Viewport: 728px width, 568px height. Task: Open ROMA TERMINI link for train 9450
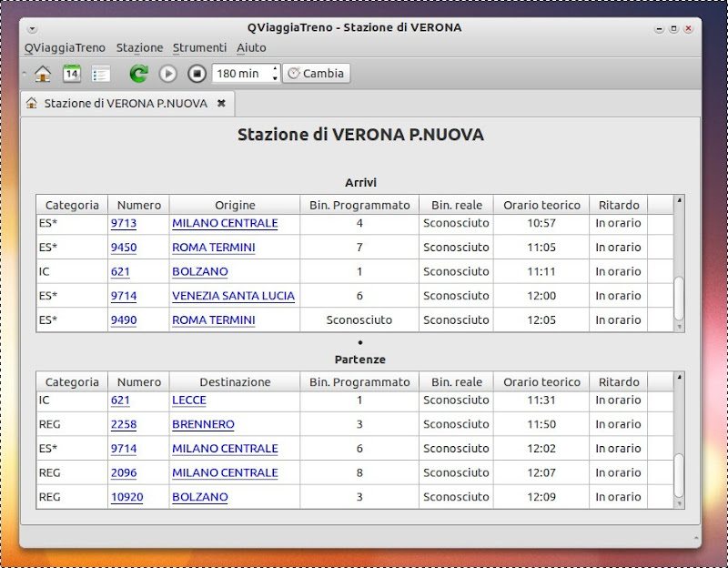(214, 247)
